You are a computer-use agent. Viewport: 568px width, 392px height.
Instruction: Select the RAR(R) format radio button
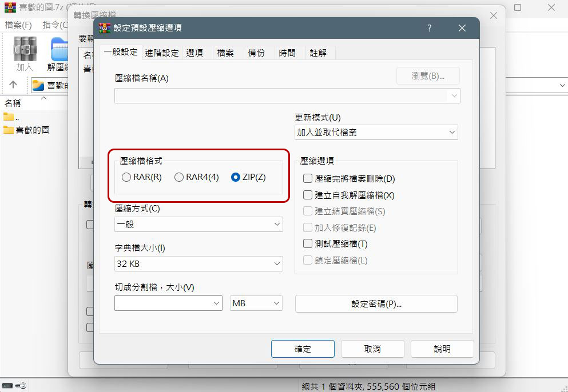tap(126, 177)
